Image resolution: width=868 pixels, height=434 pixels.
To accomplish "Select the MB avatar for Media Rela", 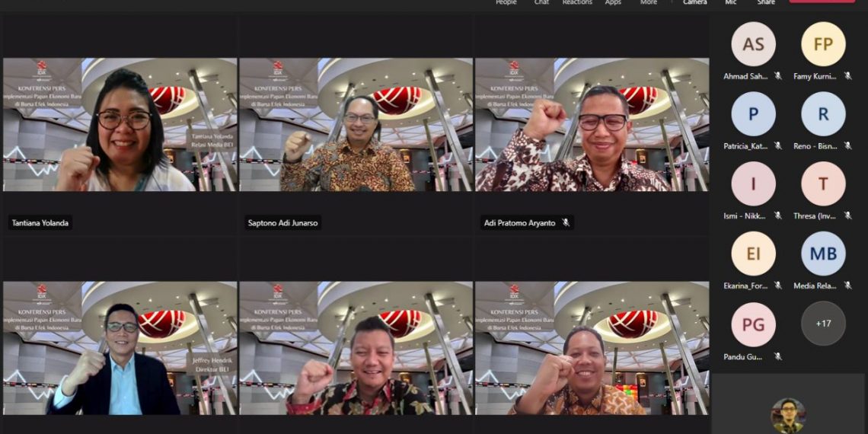I will 823,254.
